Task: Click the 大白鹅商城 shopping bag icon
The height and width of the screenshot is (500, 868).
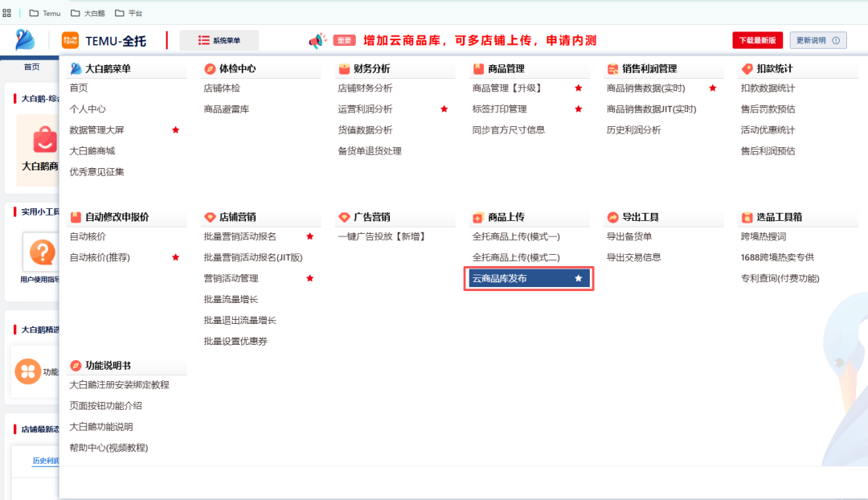Action: click(x=45, y=139)
